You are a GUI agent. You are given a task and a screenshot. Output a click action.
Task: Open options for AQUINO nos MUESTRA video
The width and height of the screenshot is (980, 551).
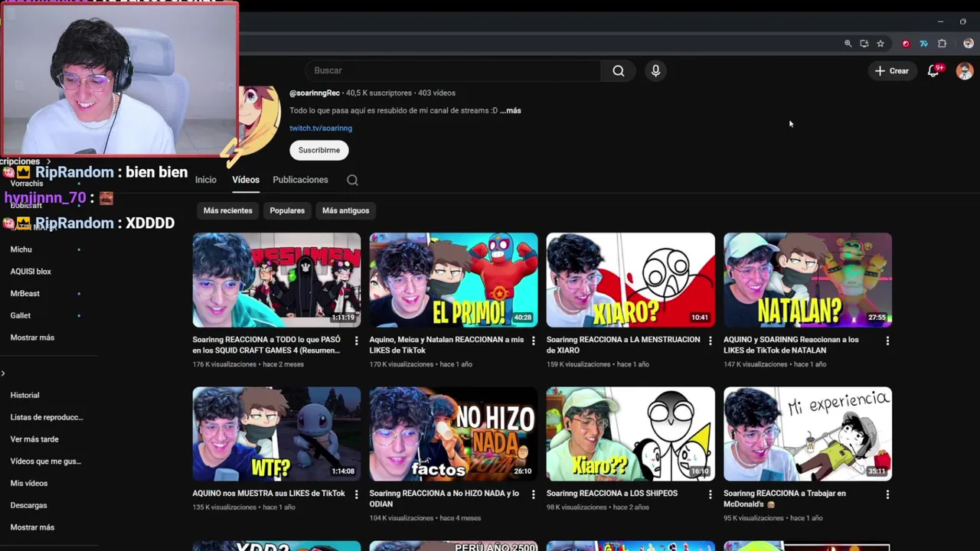[x=356, y=494]
